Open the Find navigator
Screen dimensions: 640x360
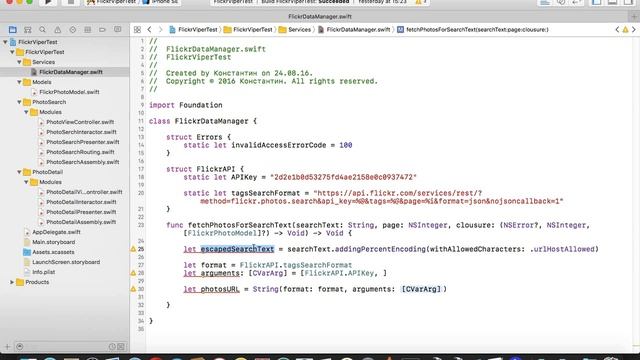42,29
